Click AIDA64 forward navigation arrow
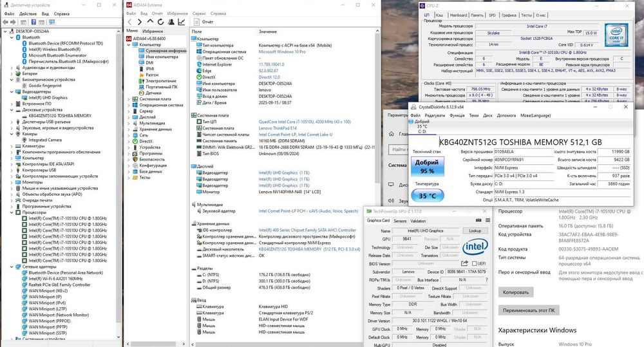 pyautogui.click(x=140, y=22)
